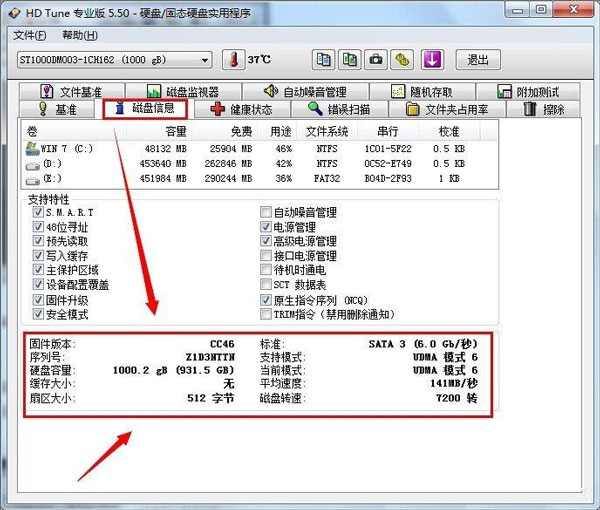Click the 串行 column header
The width and height of the screenshot is (600, 510).
[x=388, y=132]
